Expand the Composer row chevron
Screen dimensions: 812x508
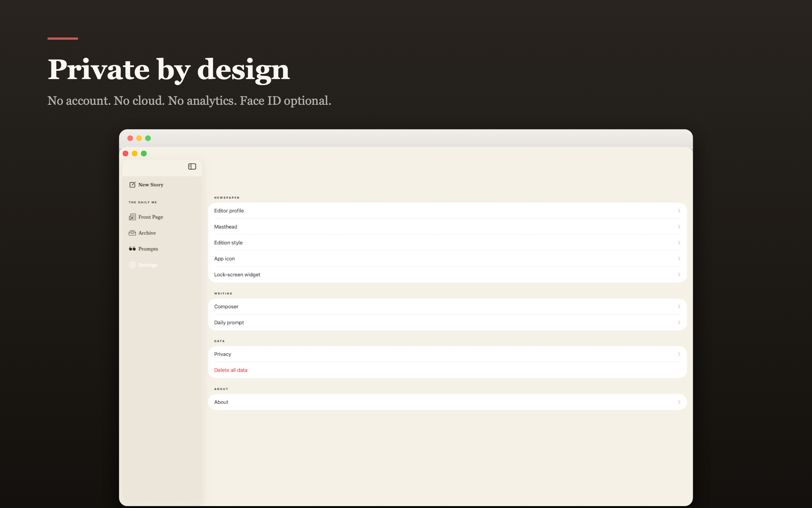pos(679,306)
